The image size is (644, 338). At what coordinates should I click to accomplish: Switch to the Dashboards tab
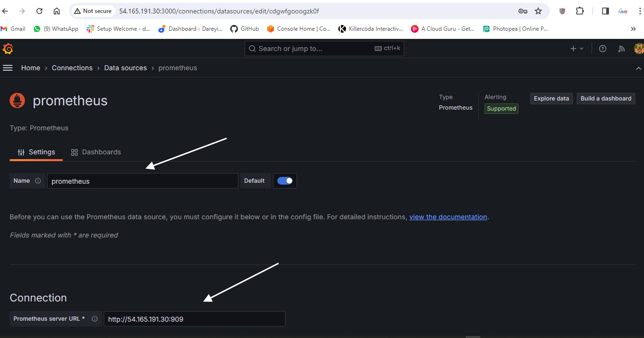click(96, 152)
